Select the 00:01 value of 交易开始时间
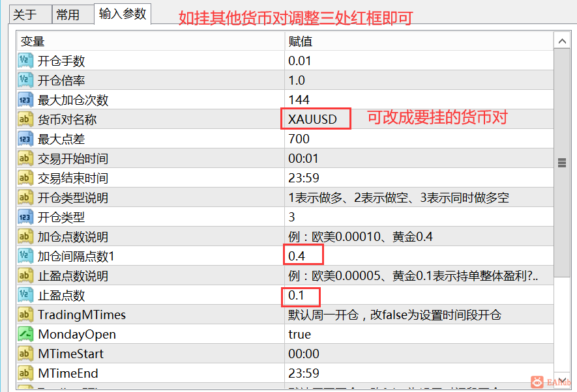The height and width of the screenshot is (392, 577). coord(419,158)
